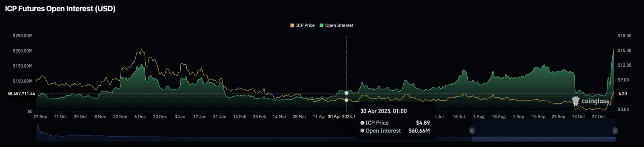Click the 28 Feb date label

(260, 116)
